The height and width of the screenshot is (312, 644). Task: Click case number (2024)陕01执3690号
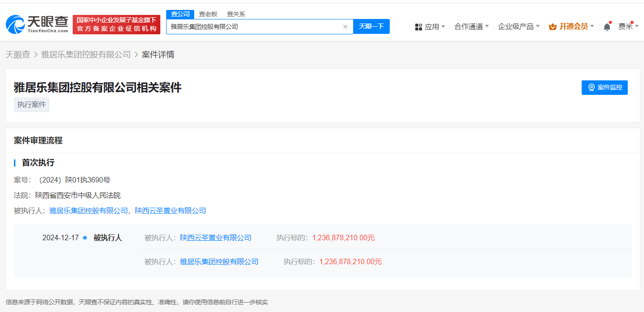click(73, 180)
